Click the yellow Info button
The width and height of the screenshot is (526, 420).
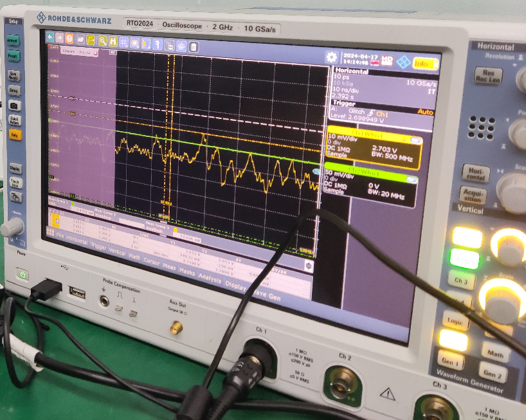coord(424,64)
